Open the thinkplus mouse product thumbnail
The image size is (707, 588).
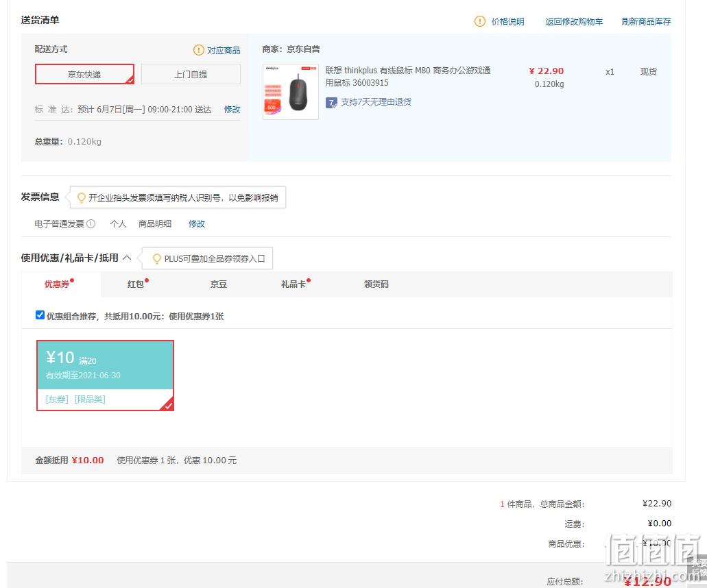(290, 91)
